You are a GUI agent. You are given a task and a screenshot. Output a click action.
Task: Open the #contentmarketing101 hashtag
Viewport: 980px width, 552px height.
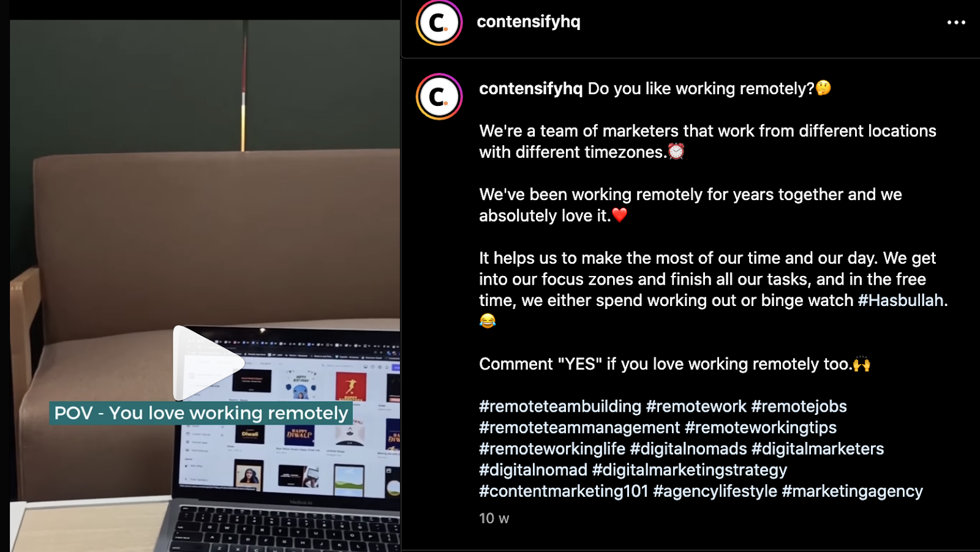563,491
